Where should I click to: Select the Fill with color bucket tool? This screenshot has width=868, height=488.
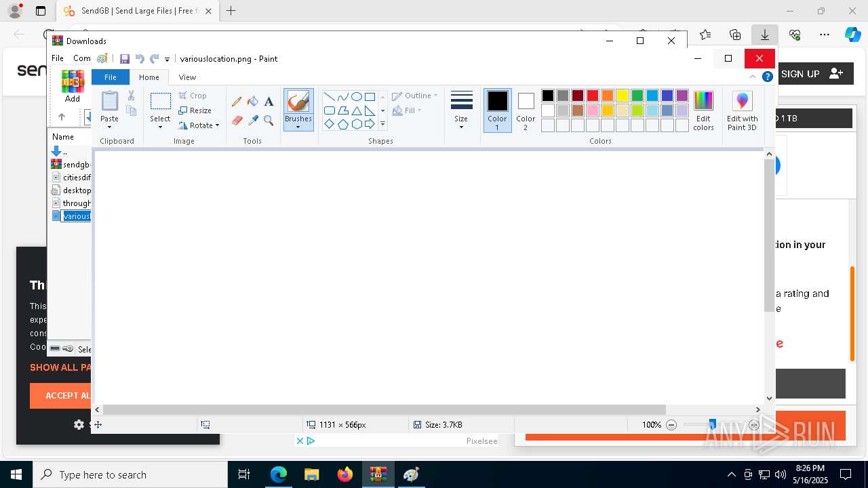[x=253, y=102]
